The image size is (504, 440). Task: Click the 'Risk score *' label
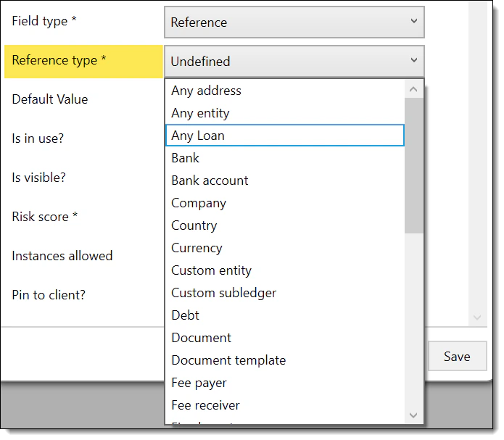pyautogui.click(x=45, y=217)
